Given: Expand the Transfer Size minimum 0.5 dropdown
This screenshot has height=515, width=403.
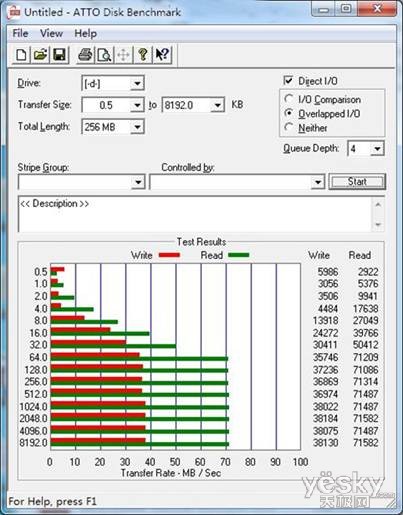Looking at the screenshot, I should [137, 105].
